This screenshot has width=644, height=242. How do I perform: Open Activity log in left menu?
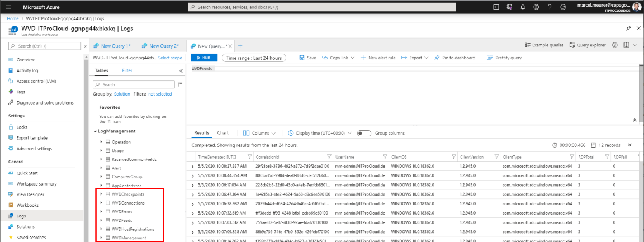[28, 70]
